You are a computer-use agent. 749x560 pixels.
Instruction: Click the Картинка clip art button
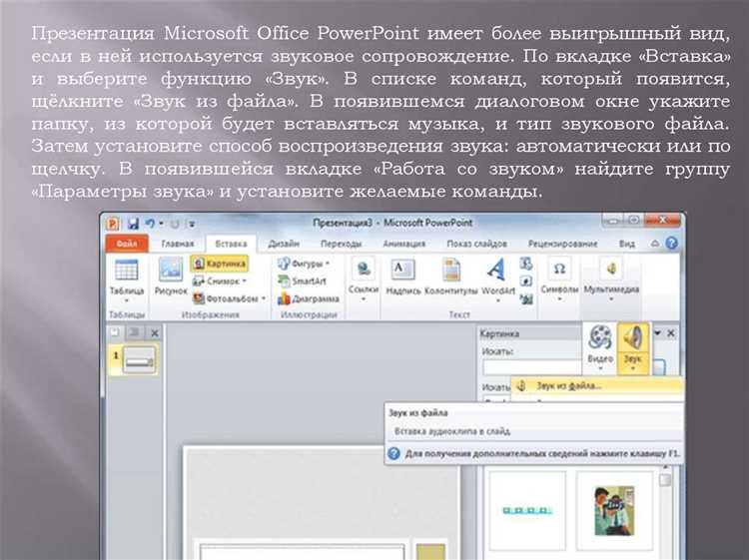coord(220,264)
